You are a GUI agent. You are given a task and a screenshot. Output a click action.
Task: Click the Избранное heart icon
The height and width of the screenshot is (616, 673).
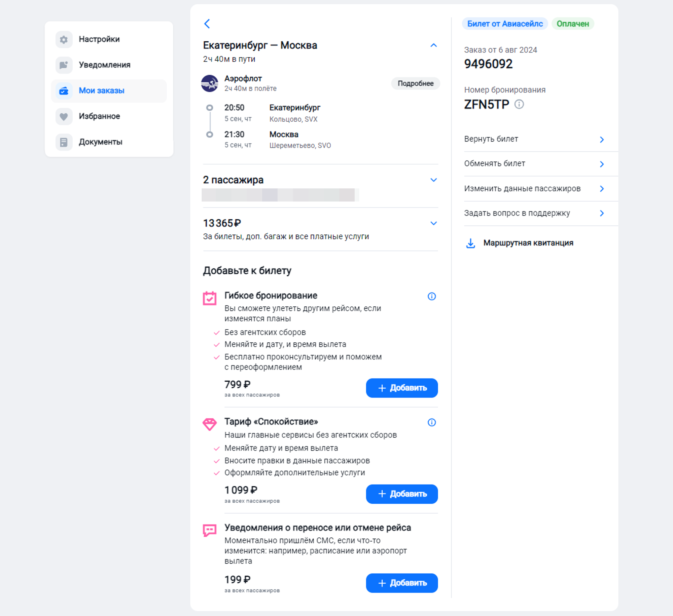pos(64,116)
